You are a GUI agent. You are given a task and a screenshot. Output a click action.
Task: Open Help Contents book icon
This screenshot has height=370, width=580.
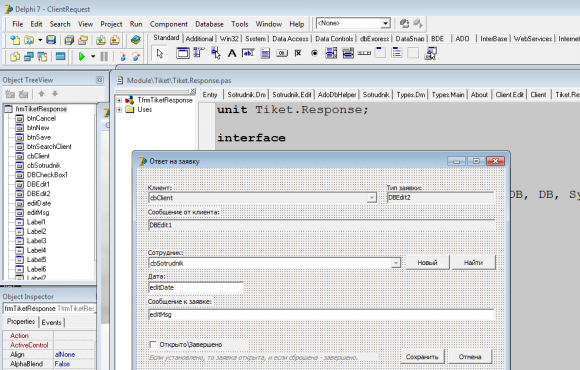(x=136, y=40)
